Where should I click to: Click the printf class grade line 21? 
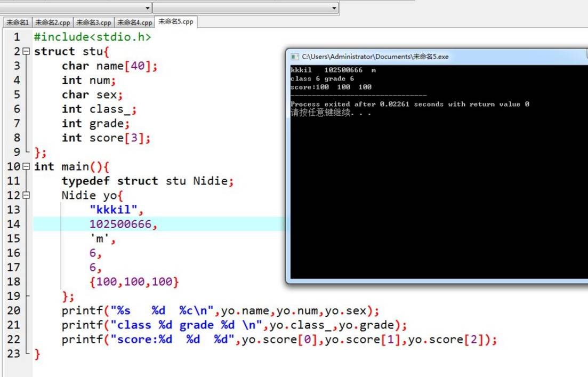point(235,325)
